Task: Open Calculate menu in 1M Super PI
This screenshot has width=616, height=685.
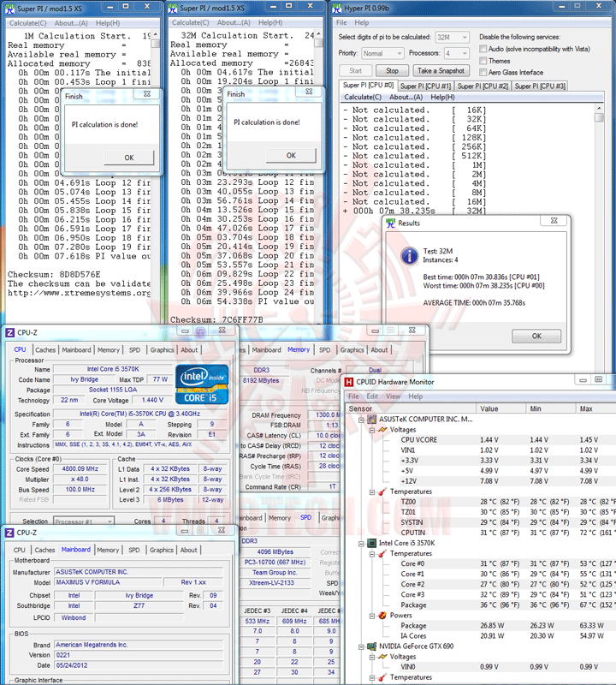Action: click(28, 23)
